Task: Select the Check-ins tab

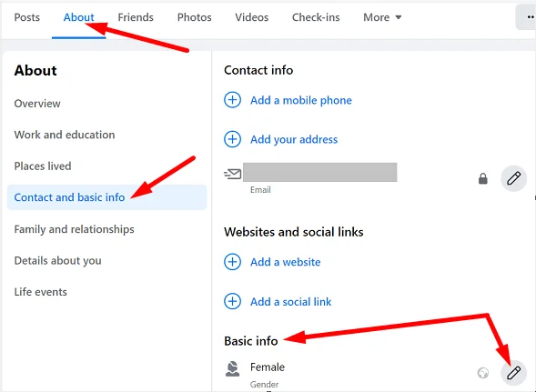Action: 316,17
